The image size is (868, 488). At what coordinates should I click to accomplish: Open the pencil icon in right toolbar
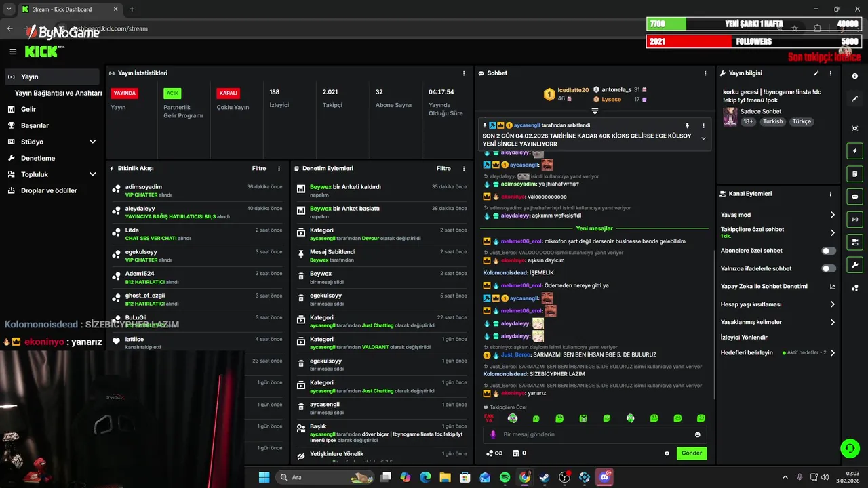click(x=854, y=99)
